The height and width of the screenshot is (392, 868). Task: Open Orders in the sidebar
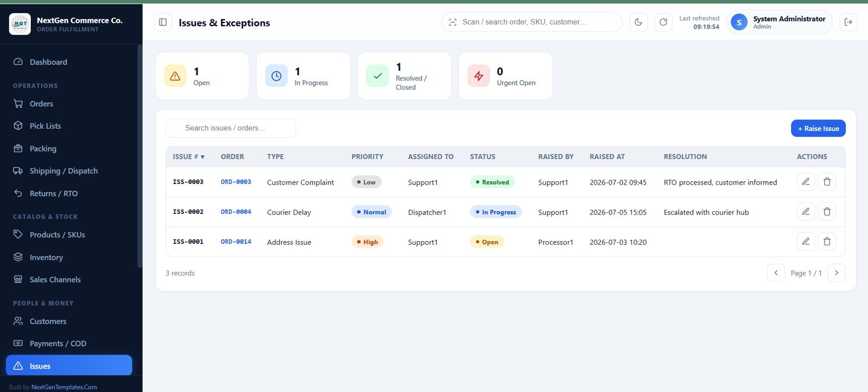[x=69, y=104]
